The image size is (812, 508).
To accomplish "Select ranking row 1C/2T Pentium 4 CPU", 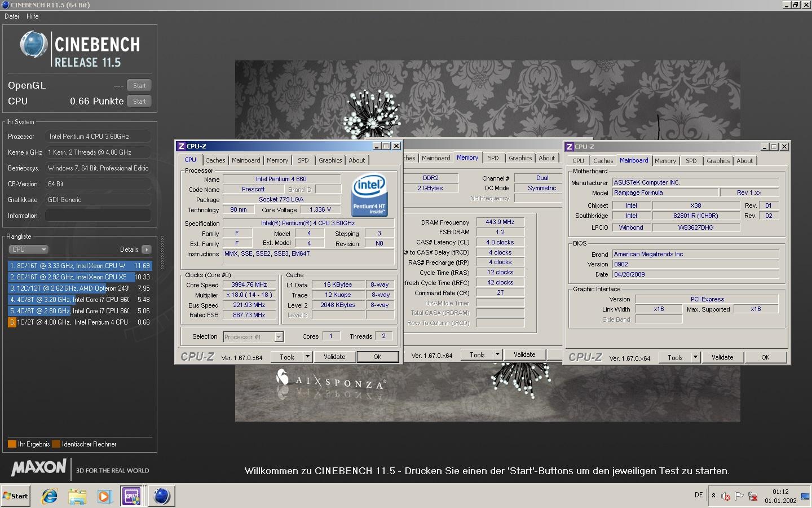I will tap(80, 322).
